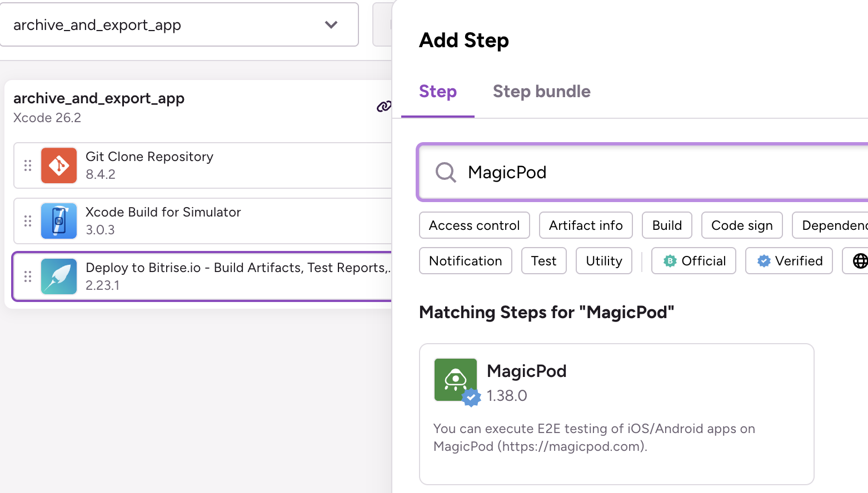Select the MagicPod step card

[x=617, y=414]
